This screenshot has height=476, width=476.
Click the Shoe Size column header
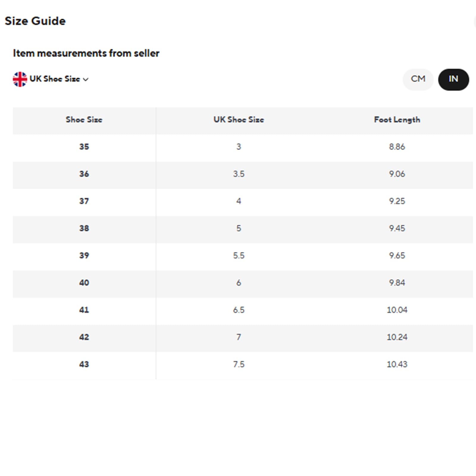pyautogui.click(x=84, y=120)
